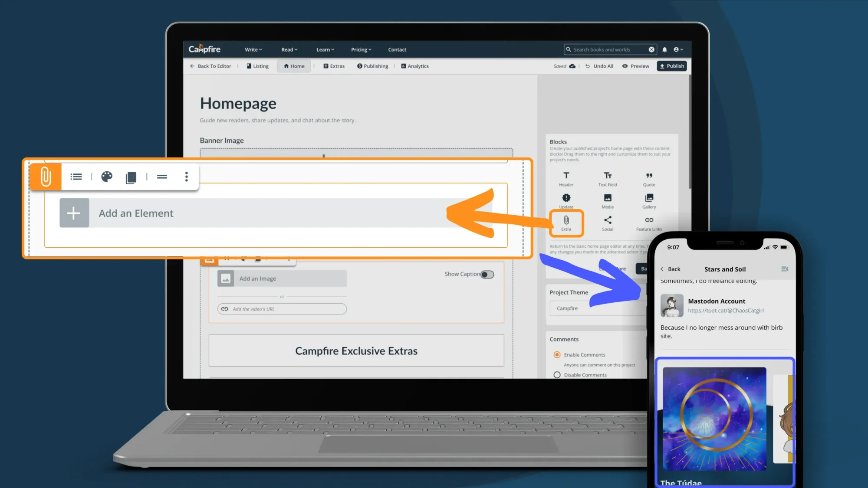This screenshot has height=488, width=868.
Task: Open the color palette icon in the toolbar
Action: coord(107,177)
